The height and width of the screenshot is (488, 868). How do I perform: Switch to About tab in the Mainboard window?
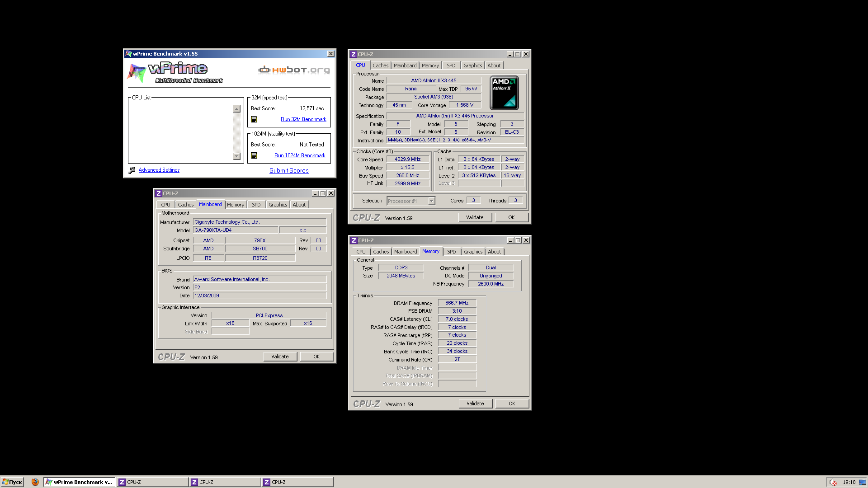299,205
